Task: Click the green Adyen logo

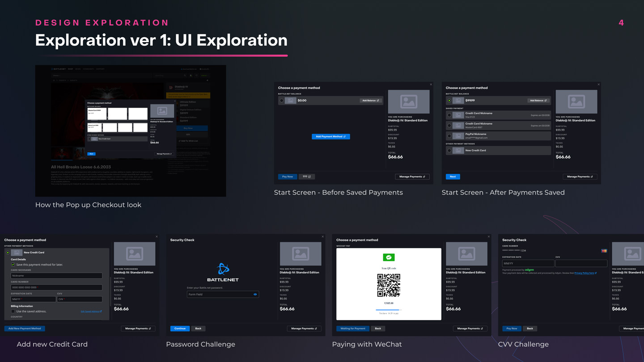Action: click(x=530, y=270)
